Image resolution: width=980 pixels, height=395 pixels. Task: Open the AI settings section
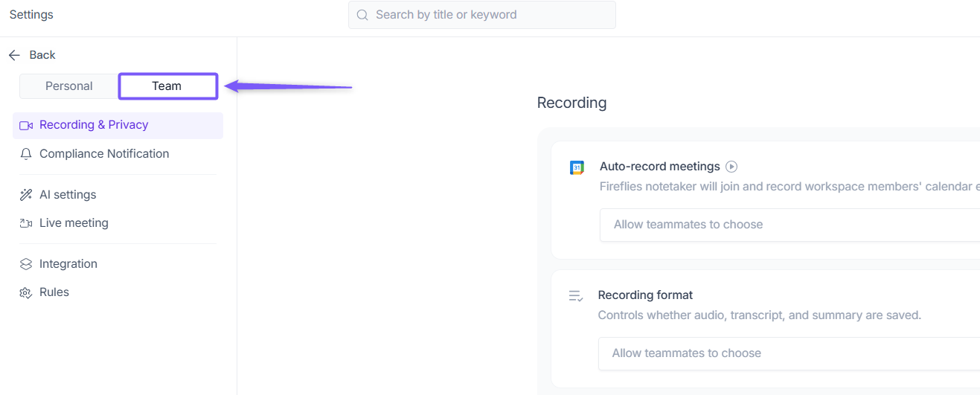tap(68, 195)
